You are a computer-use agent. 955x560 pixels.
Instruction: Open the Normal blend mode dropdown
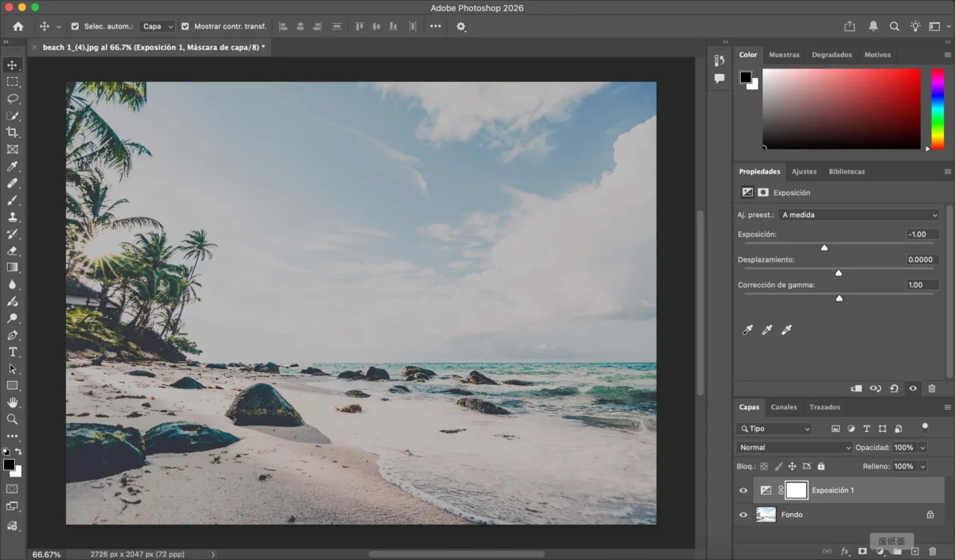(793, 448)
